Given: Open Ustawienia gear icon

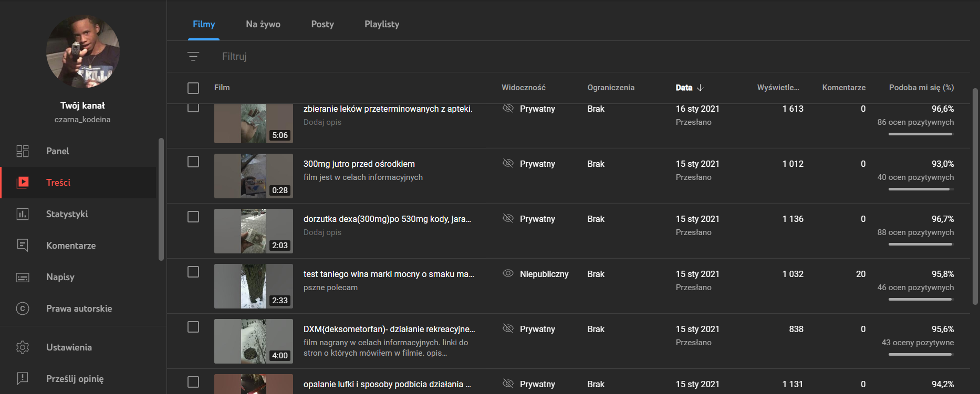Looking at the screenshot, I should (23, 347).
